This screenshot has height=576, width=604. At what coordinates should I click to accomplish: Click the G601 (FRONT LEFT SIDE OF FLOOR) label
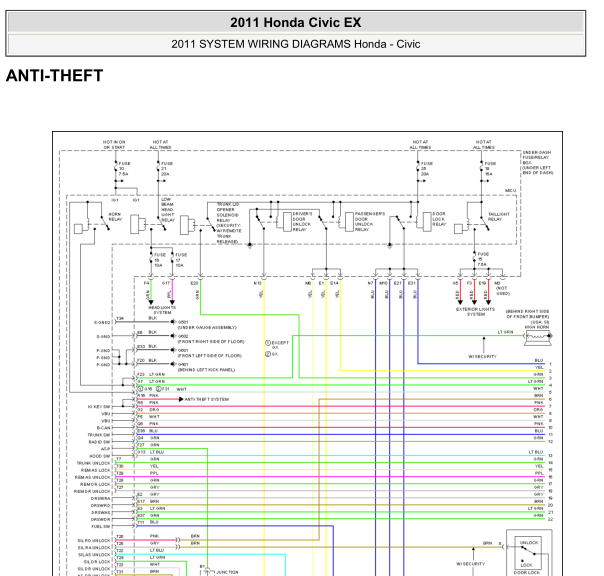click(x=209, y=353)
